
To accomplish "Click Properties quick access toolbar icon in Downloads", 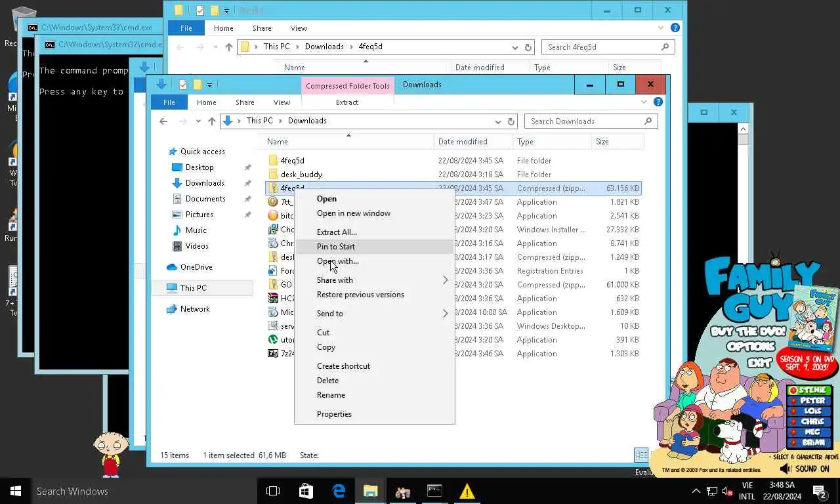I will [x=183, y=85].
